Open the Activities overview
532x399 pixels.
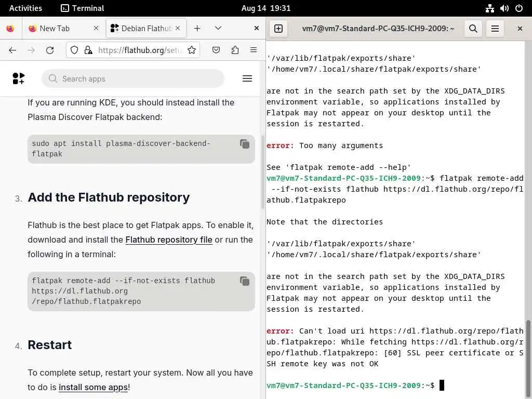(25, 8)
